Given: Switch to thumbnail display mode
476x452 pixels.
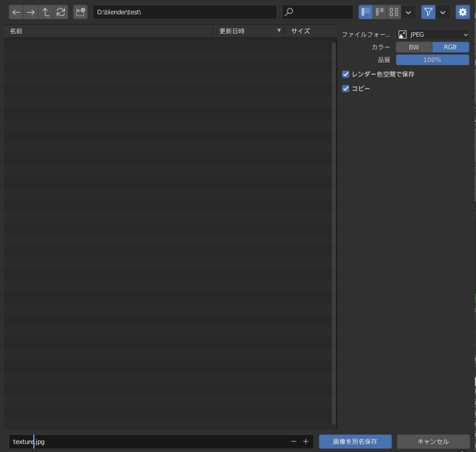Looking at the screenshot, I should click(x=394, y=12).
